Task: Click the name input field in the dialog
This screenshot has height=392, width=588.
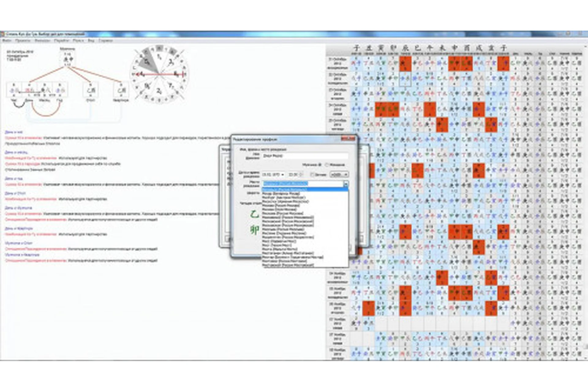Action: (305, 156)
